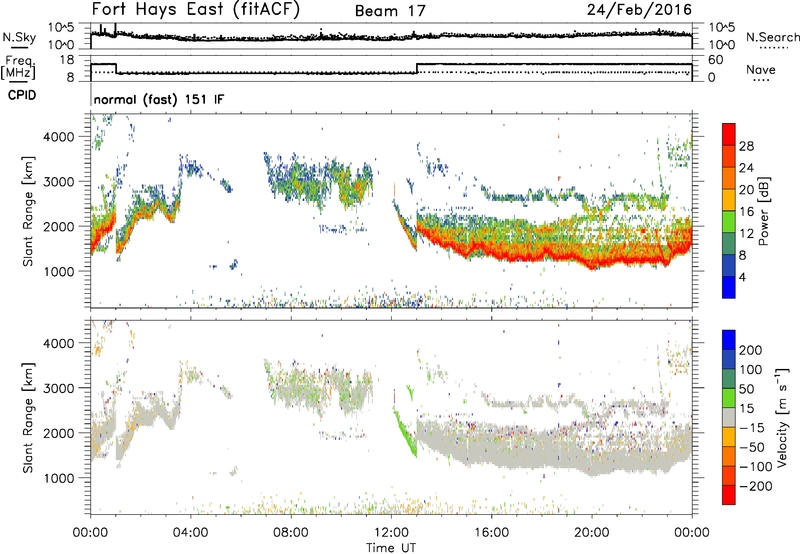The width and height of the screenshot is (800, 554).
Task: Select the 24 label on Power colorbar
Action: pos(746,168)
